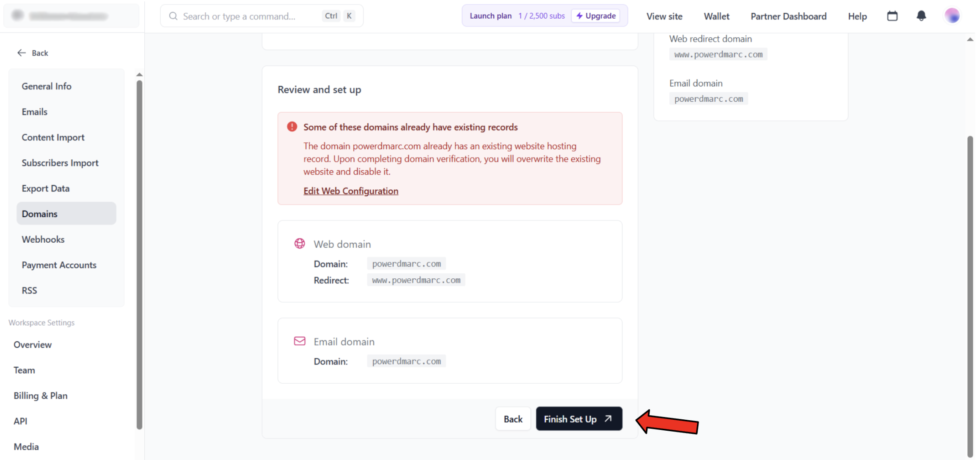Image resolution: width=980 pixels, height=460 pixels.
Task: Click the sidebar scrollbar
Action: (x=139, y=254)
